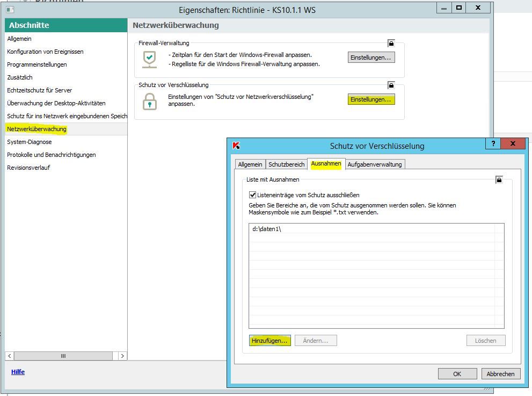The image size is (532, 396).
Task: Toggle the Liste mit Ausnahmen lock icon
Action: tap(499, 179)
